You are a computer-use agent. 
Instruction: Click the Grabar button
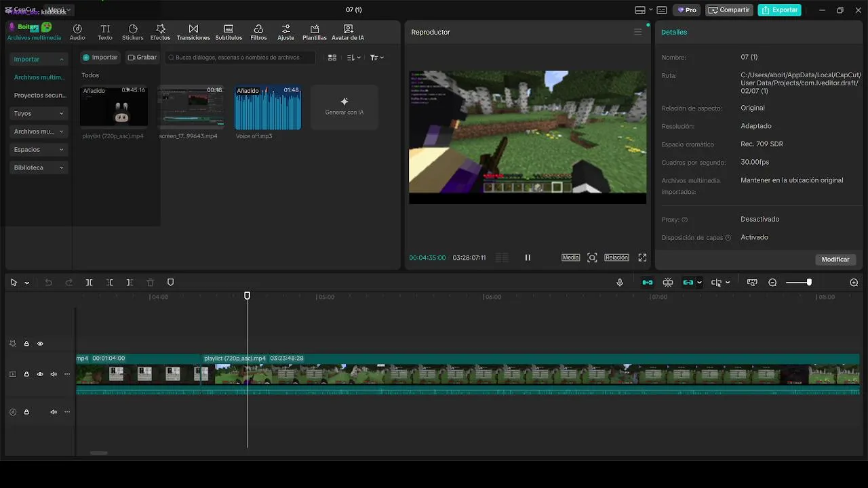[142, 58]
